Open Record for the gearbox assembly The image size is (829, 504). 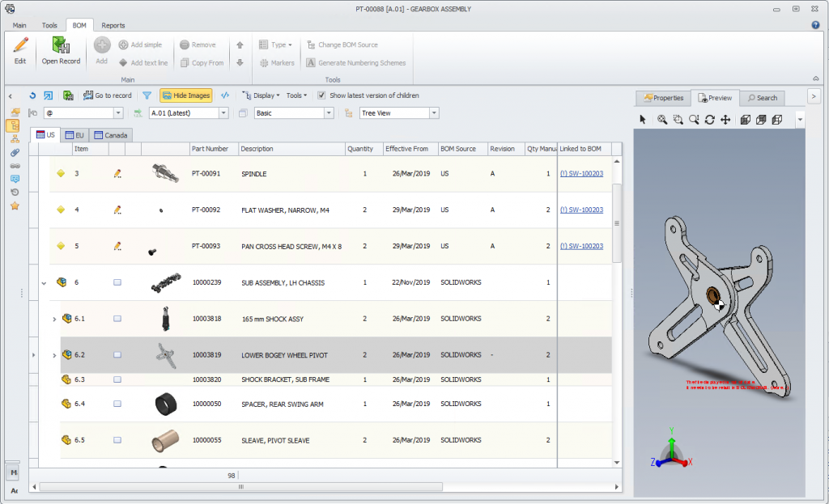coord(61,50)
